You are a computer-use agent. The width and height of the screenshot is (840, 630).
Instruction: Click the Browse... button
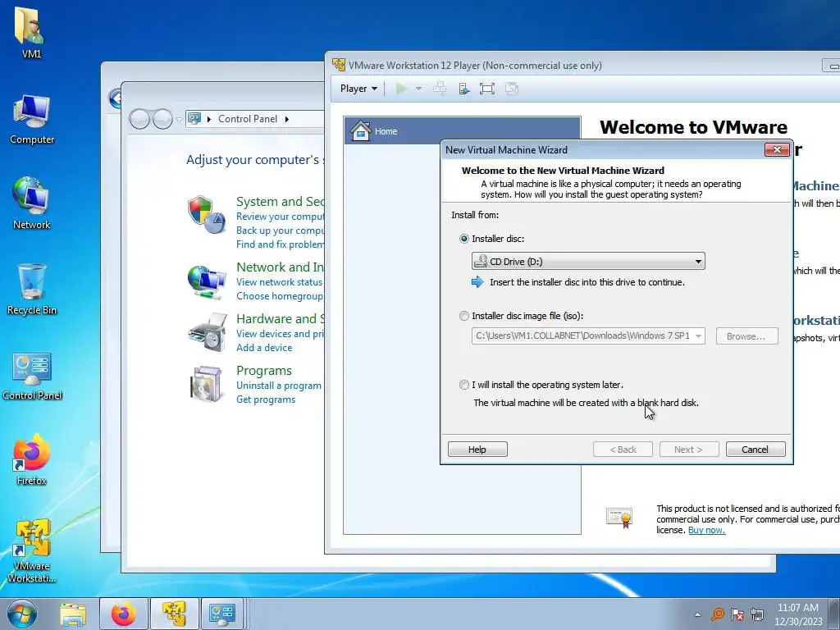(746, 336)
